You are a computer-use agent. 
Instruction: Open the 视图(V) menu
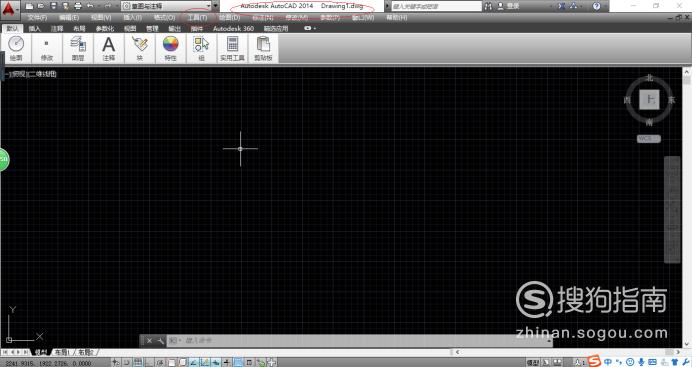pos(101,18)
